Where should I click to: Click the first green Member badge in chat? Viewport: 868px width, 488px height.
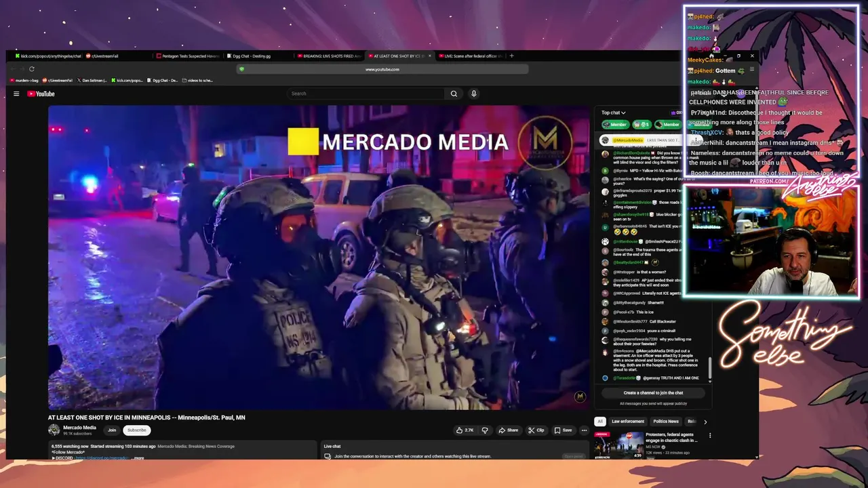pos(615,124)
